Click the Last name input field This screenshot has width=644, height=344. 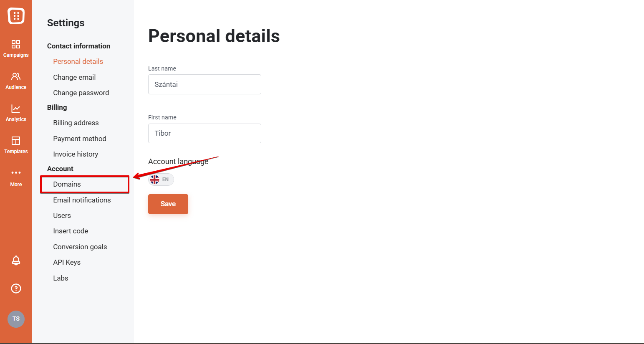204,84
